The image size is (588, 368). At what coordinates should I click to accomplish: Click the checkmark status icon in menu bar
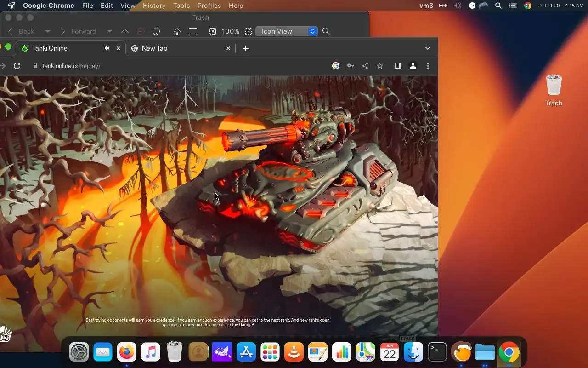point(472,6)
